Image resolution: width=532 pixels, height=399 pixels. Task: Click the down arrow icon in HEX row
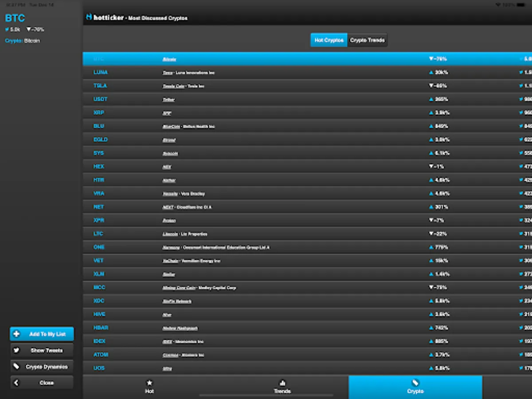tap(431, 167)
